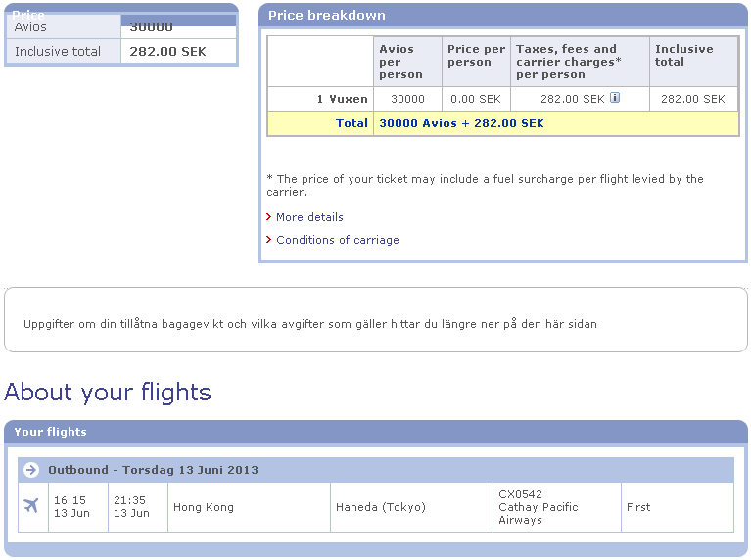This screenshot has width=751, height=560.
Task: Click red chevron before Conditions of carriage
Action: click(x=269, y=240)
